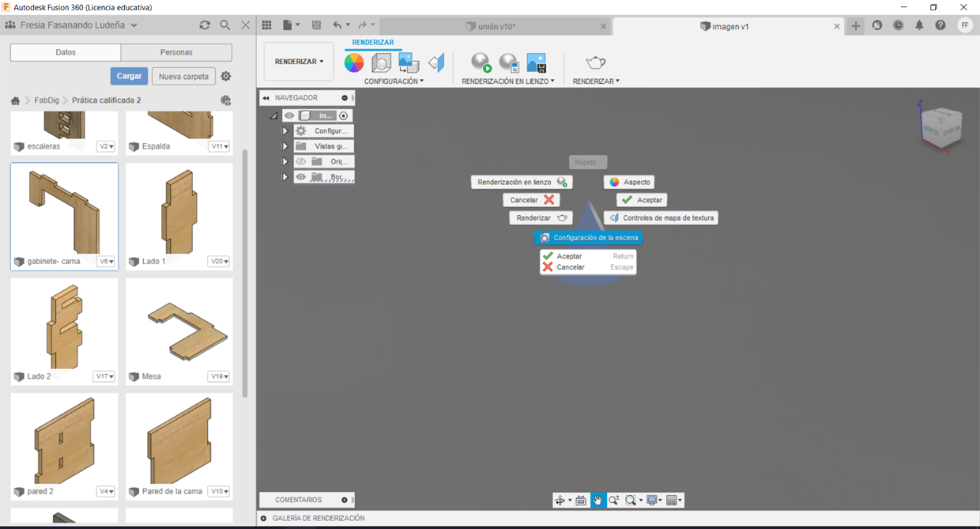The height and width of the screenshot is (529, 980).
Task: Open FabDig in the breadcrumb
Action: point(47,100)
